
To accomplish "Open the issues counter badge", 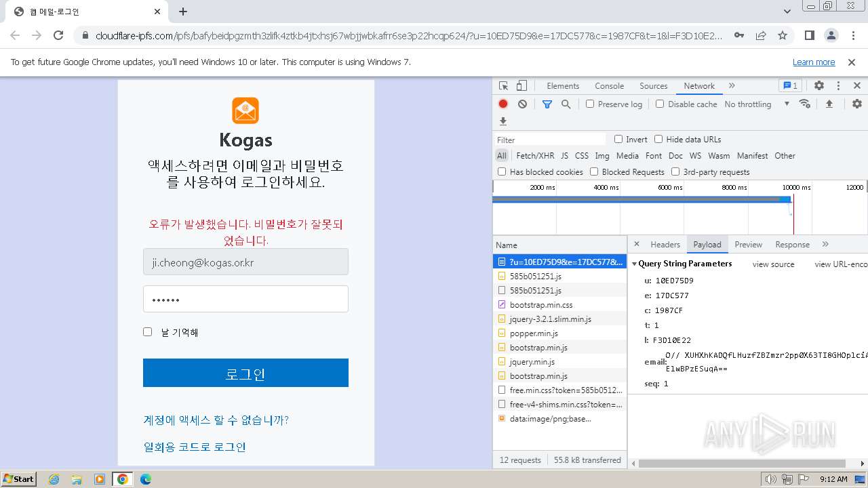I will (x=791, y=86).
